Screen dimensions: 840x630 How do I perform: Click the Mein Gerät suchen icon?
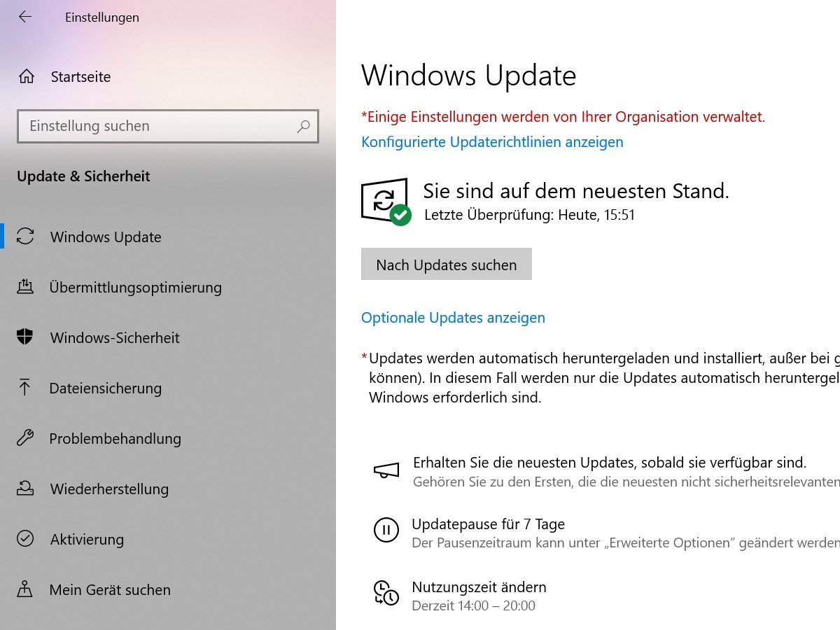25,589
